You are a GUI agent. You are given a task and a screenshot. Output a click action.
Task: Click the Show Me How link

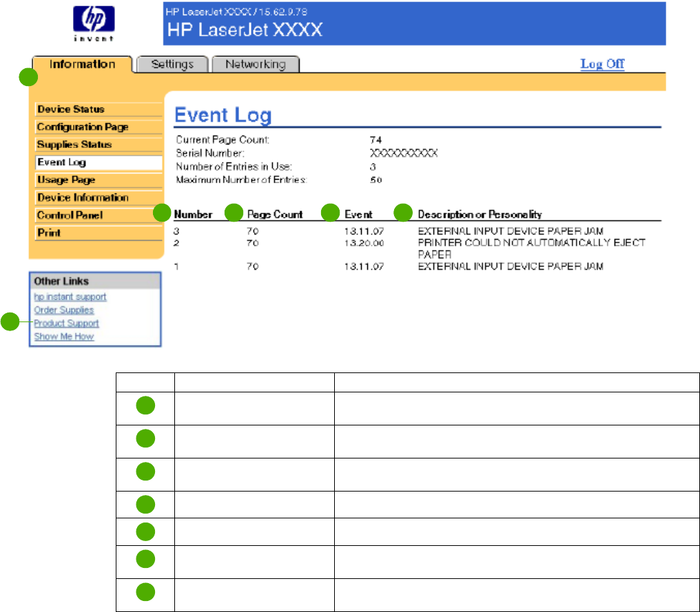click(x=64, y=337)
